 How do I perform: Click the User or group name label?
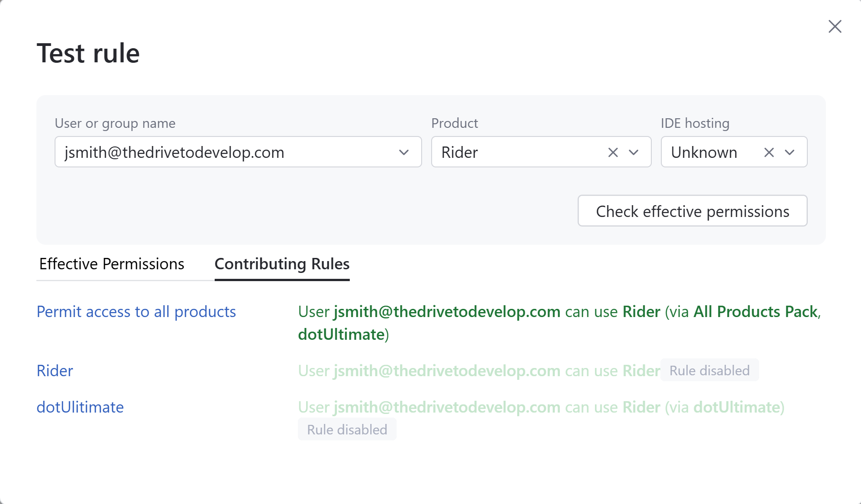[x=115, y=123]
